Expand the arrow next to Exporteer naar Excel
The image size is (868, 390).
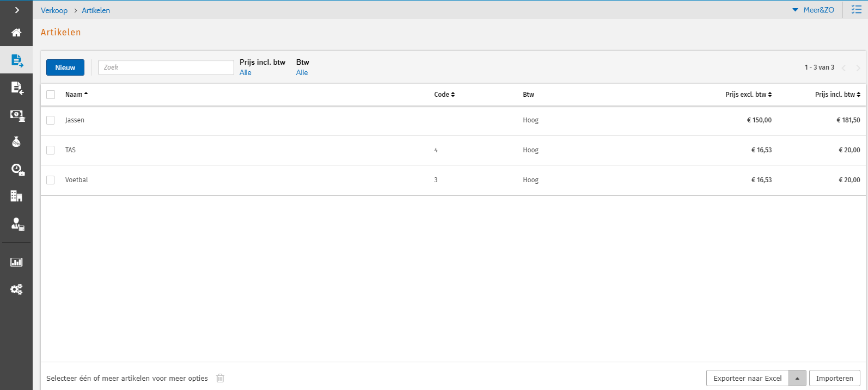pos(797,378)
